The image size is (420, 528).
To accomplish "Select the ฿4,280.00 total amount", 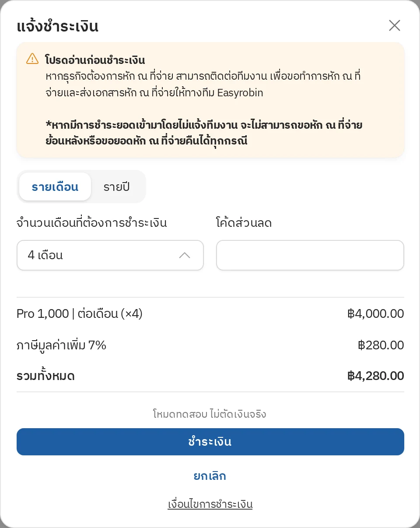I will point(376,376).
